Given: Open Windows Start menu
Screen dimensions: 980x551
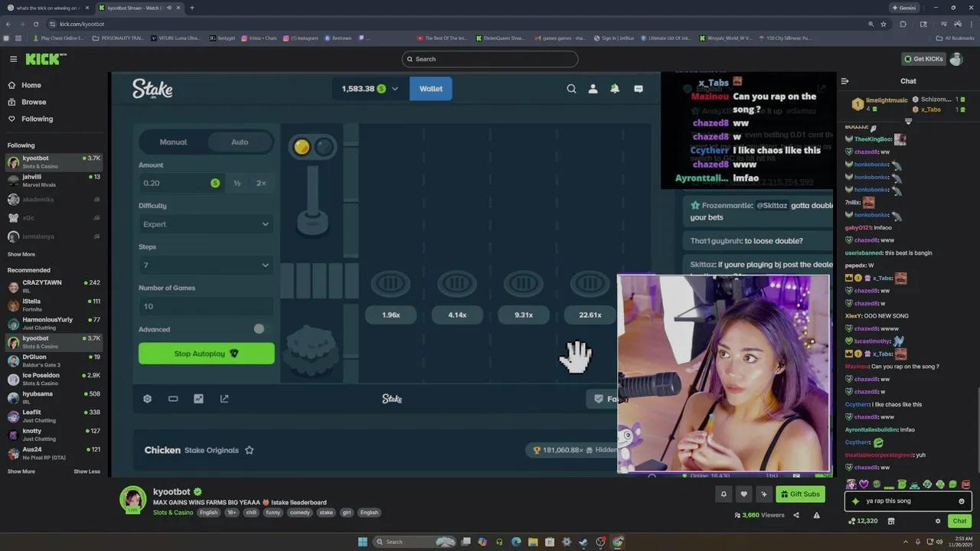Looking at the screenshot, I should pos(363,542).
